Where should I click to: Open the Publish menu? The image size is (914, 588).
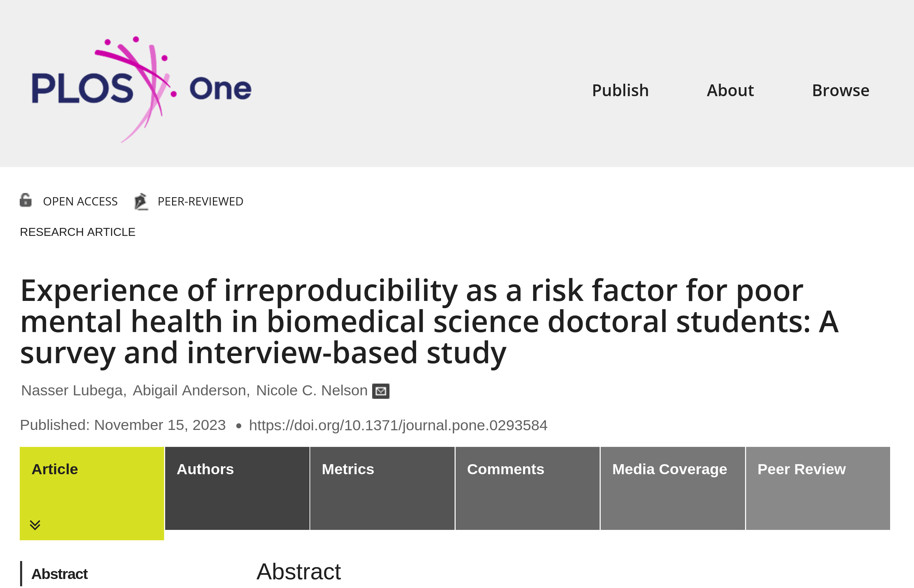pos(620,91)
